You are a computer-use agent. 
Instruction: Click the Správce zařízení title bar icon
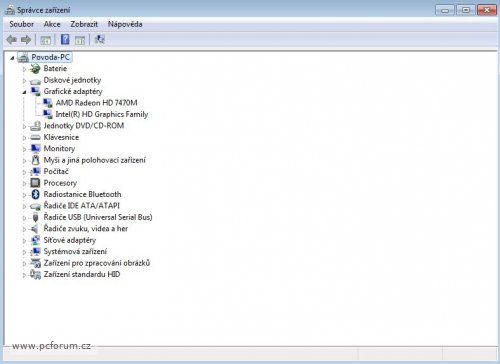pos(10,10)
